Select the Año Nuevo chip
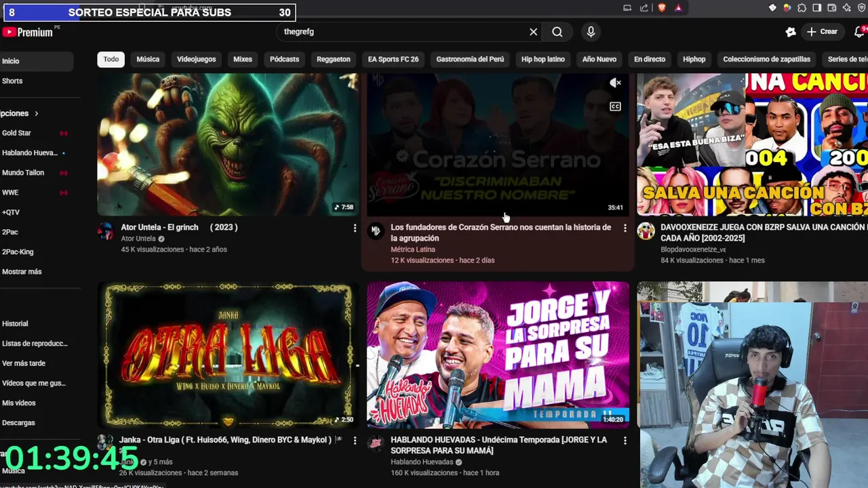This screenshot has width=868, height=488. pyautogui.click(x=599, y=59)
